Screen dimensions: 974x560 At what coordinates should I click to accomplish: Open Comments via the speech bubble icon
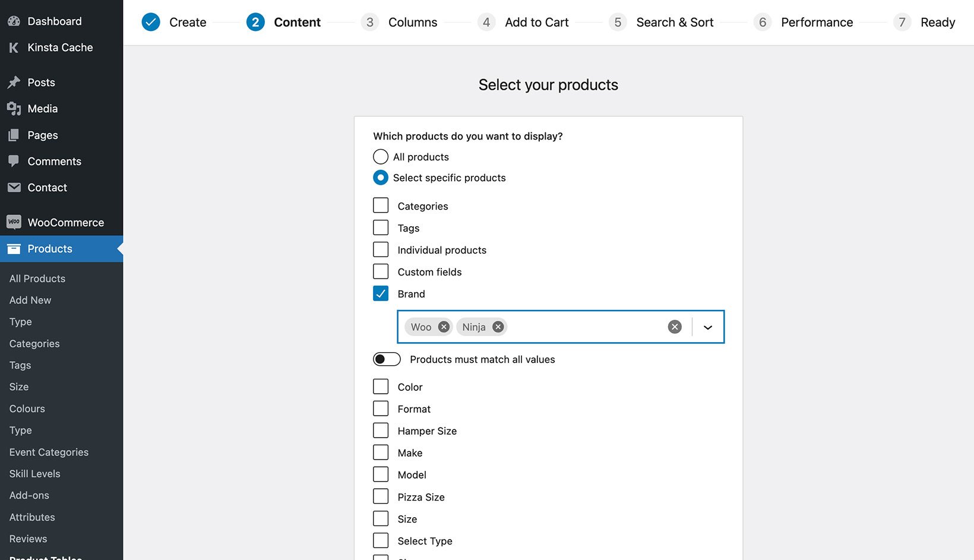(x=14, y=161)
